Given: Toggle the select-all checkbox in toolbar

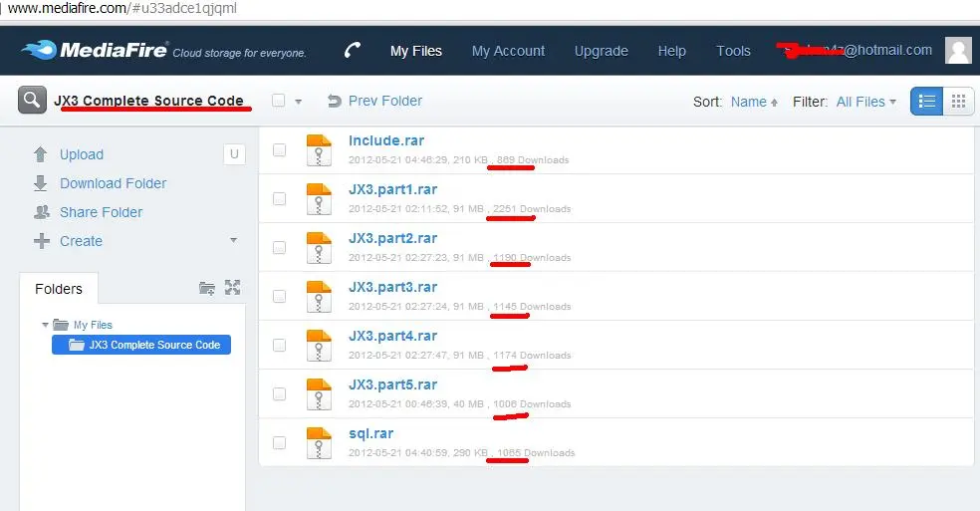Looking at the screenshot, I should click(279, 101).
